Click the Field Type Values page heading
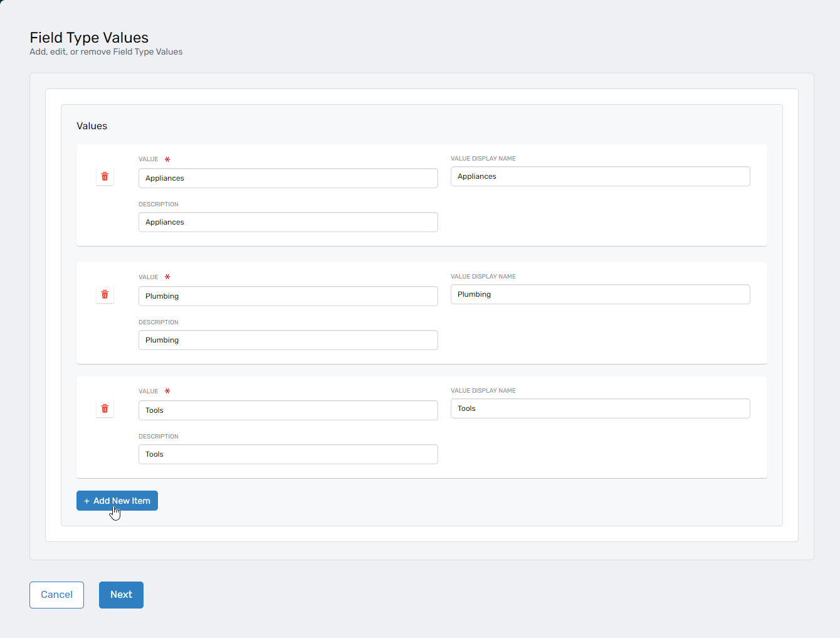 tap(89, 38)
